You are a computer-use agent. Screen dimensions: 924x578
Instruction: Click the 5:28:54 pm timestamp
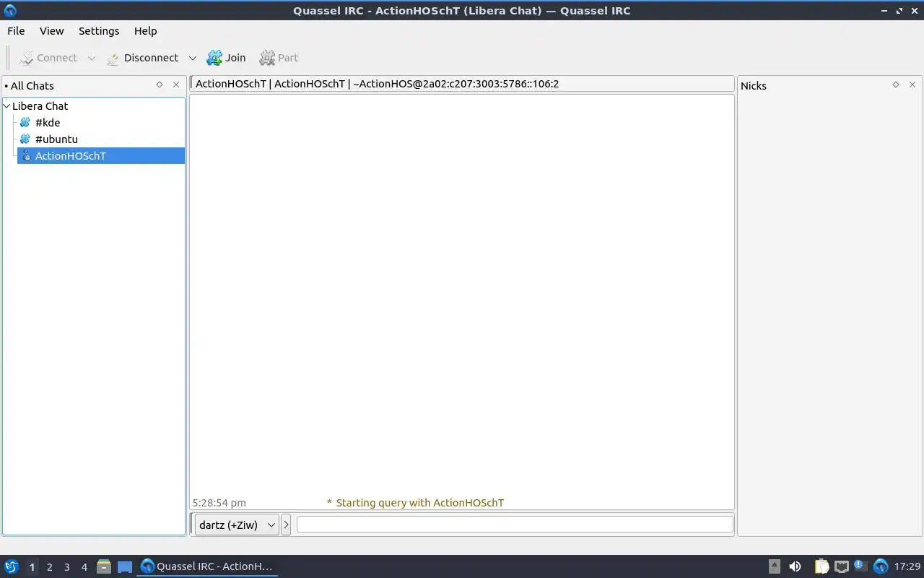coord(219,503)
